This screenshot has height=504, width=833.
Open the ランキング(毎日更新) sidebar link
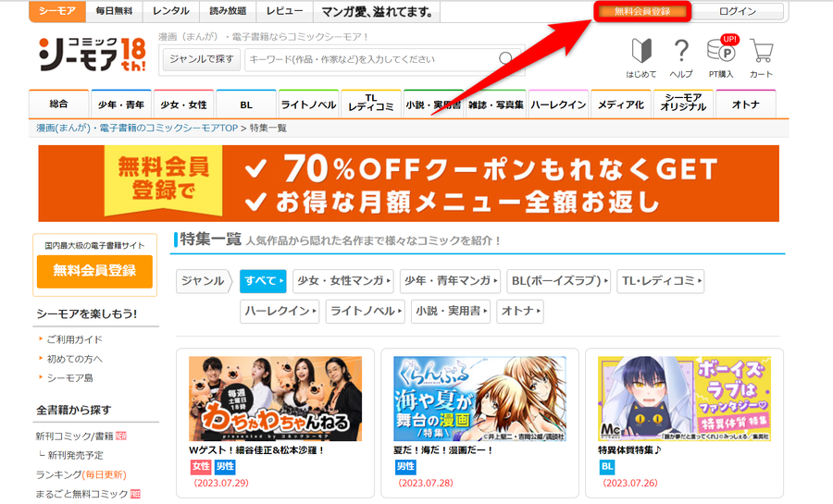pos(81,474)
